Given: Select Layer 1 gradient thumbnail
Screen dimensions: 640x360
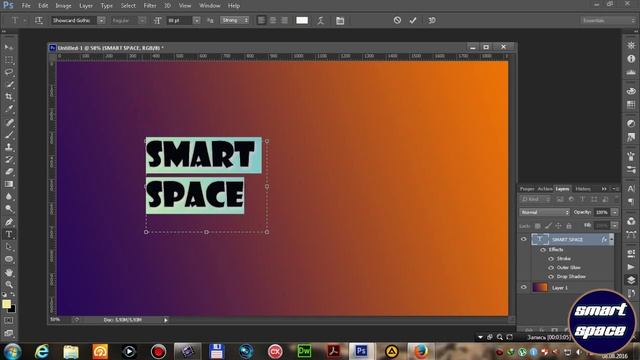Looking at the screenshot, I should tap(540, 287).
